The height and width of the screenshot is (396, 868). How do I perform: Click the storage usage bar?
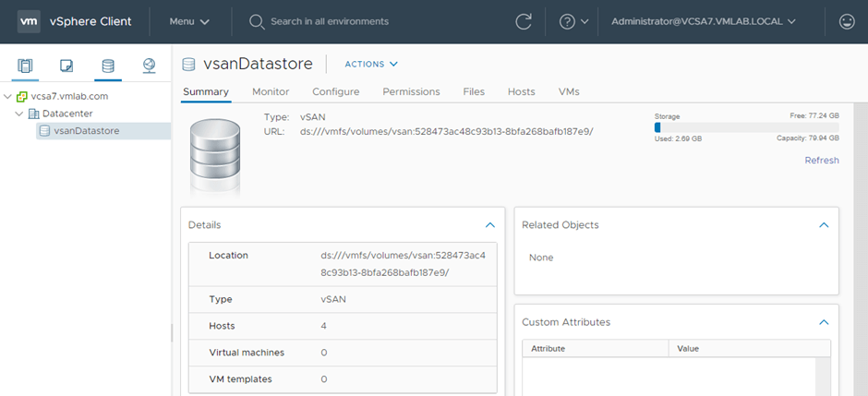[747, 127]
